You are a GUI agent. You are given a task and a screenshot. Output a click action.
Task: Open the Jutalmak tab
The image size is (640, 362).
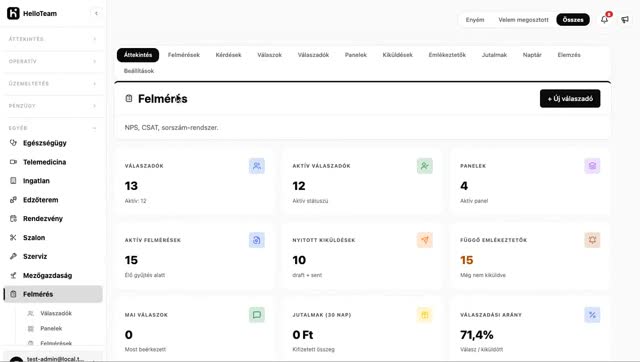tap(494, 55)
